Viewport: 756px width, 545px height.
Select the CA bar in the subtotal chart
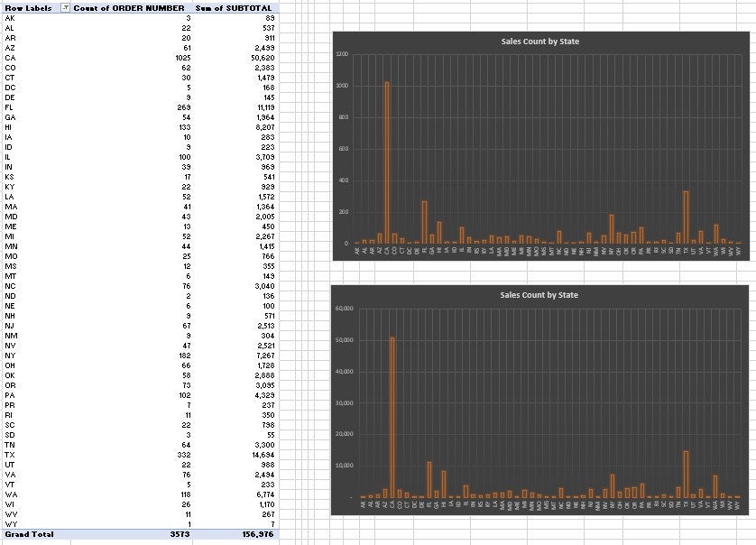click(x=392, y=418)
